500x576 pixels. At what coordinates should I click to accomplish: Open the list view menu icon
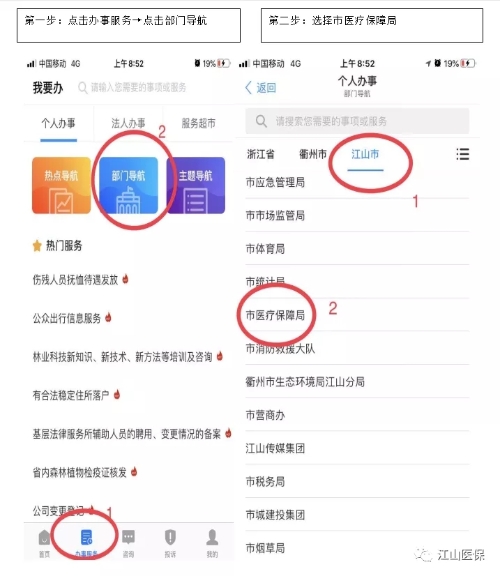[463, 154]
